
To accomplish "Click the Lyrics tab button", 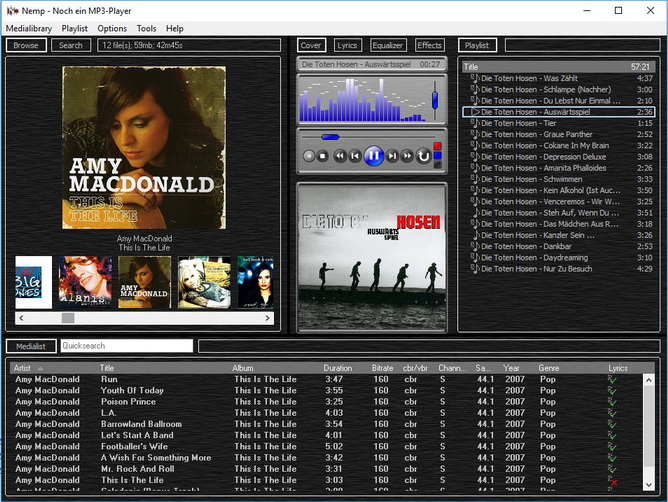I will tap(347, 45).
